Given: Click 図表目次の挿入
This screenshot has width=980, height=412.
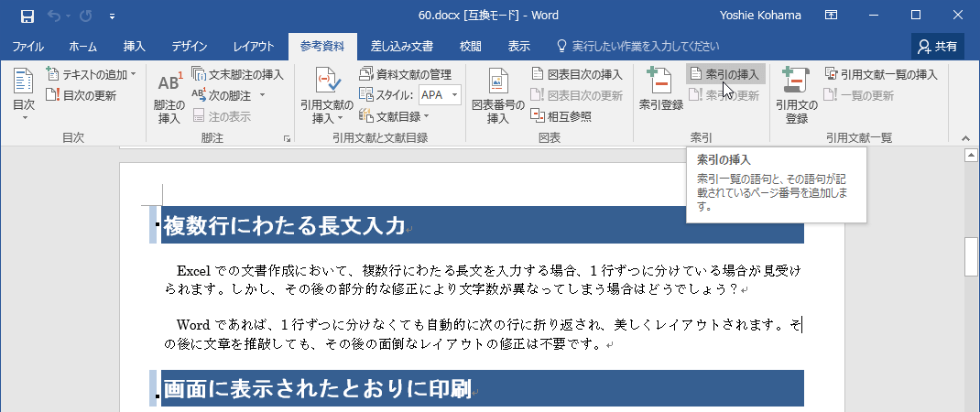Looking at the screenshot, I should point(577,75).
